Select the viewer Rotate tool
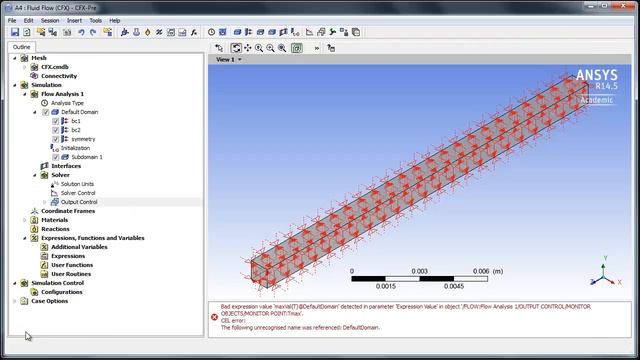The height and width of the screenshot is (360, 640). pos(236,48)
